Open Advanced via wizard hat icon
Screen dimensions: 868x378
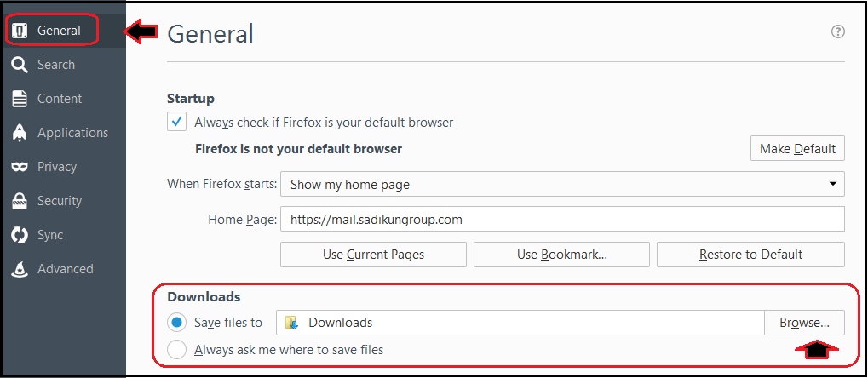coord(20,269)
